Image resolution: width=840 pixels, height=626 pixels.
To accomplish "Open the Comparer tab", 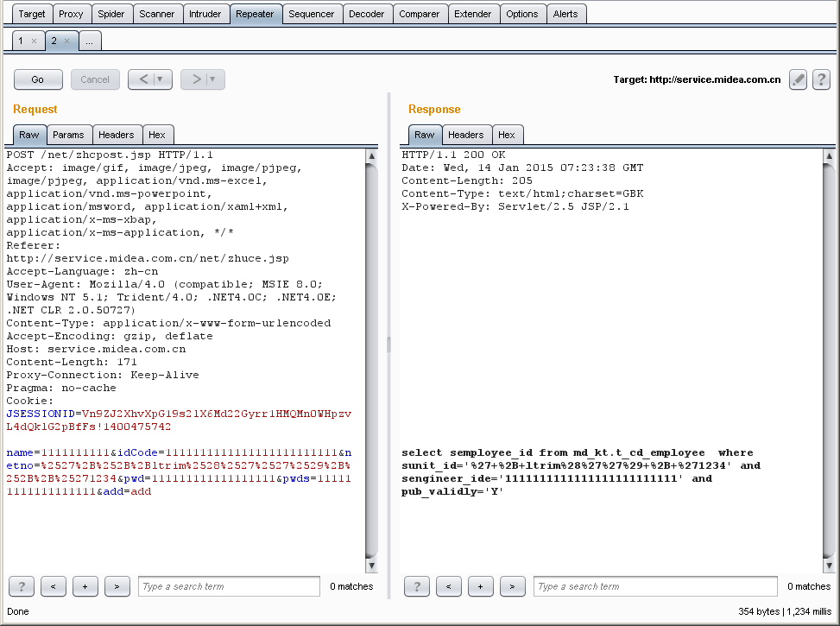I will click(419, 14).
